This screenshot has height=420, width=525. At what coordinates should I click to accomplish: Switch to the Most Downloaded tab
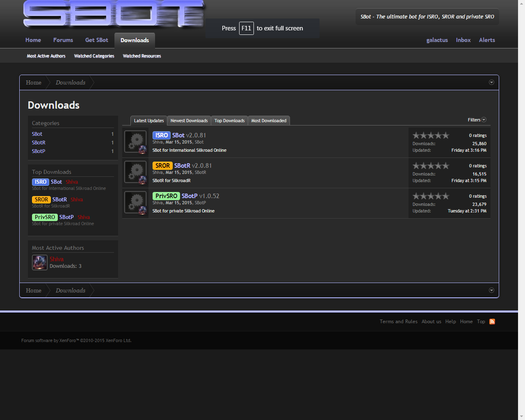click(x=269, y=121)
